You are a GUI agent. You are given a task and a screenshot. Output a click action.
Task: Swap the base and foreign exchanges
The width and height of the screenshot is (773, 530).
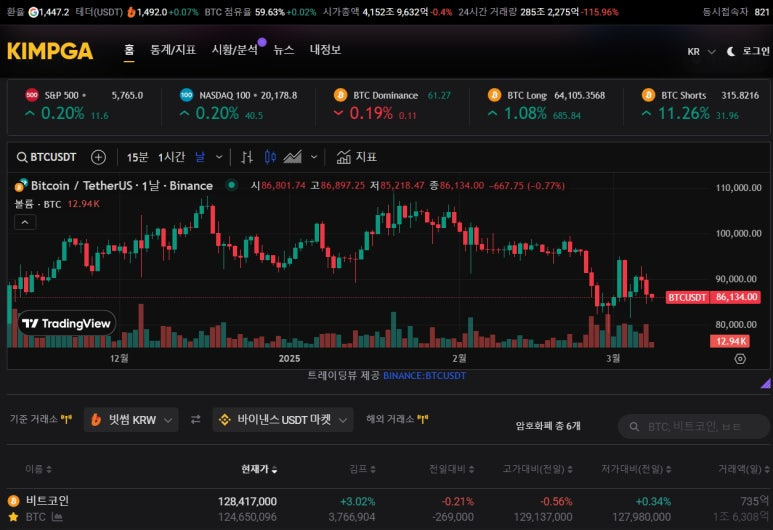pyautogui.click(x=196, y=420)
